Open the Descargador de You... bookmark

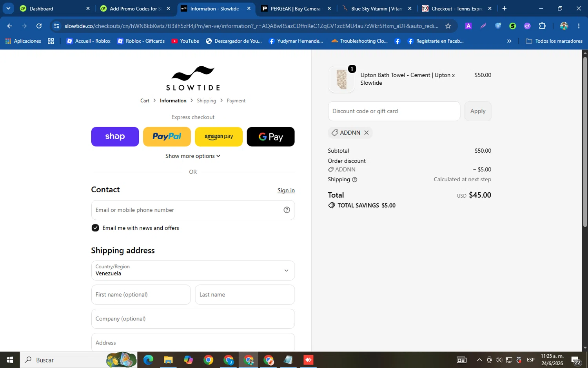tap(234, 41)
